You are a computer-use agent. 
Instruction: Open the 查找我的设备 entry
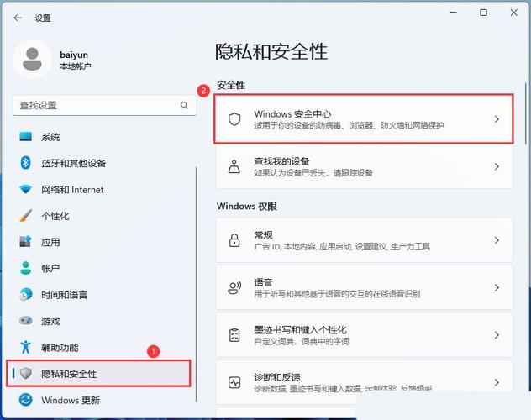364,166
